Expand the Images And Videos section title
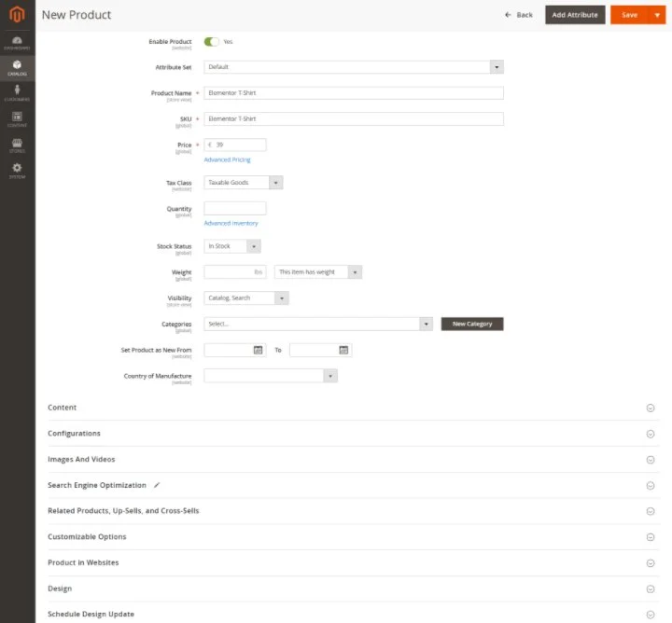 [81, 460]
